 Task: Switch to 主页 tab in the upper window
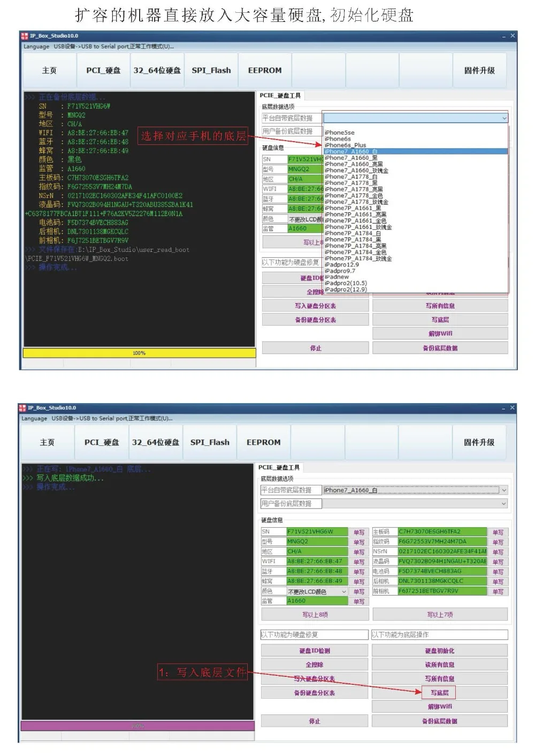49,71
